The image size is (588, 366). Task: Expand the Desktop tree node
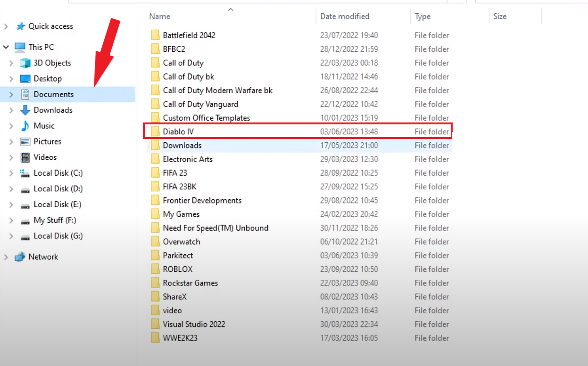pos(11,79)
